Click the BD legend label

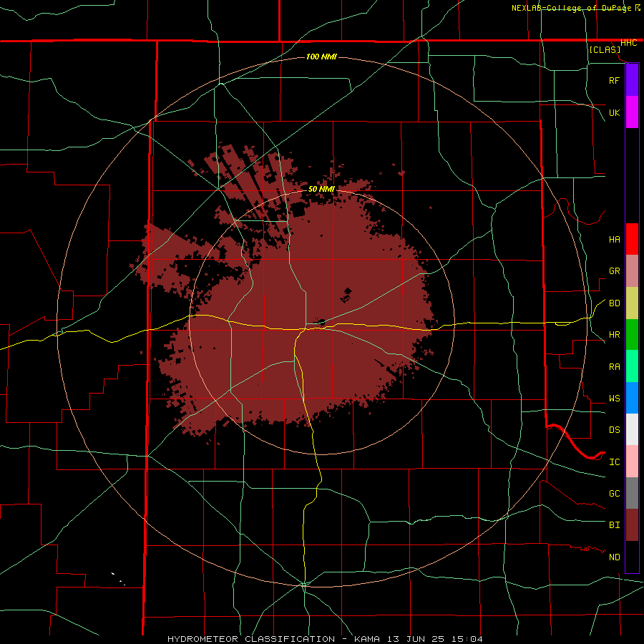point(614,303)
